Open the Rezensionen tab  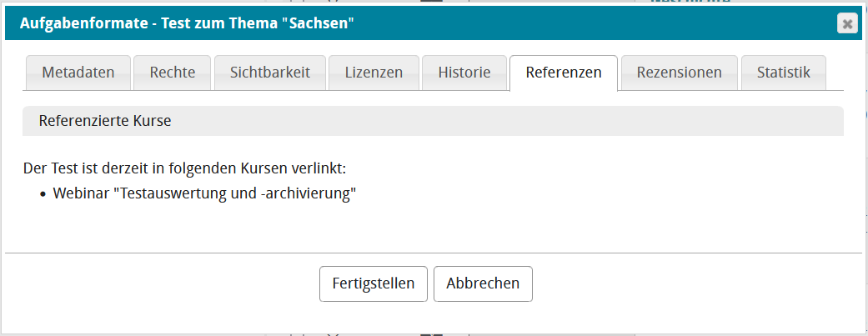[x=679, y=73]
